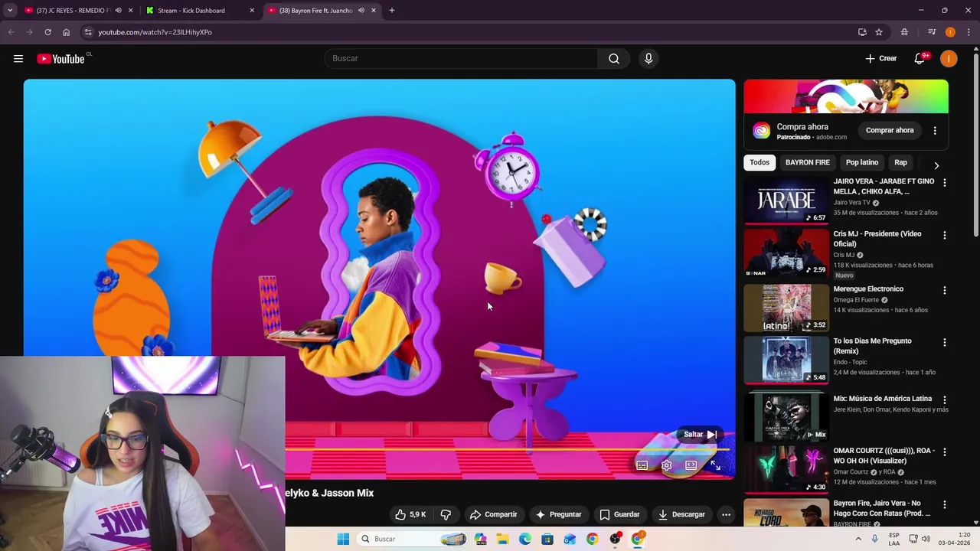
Task: Open Cris MJ - Presidente thumbnail
Action: 786,253
